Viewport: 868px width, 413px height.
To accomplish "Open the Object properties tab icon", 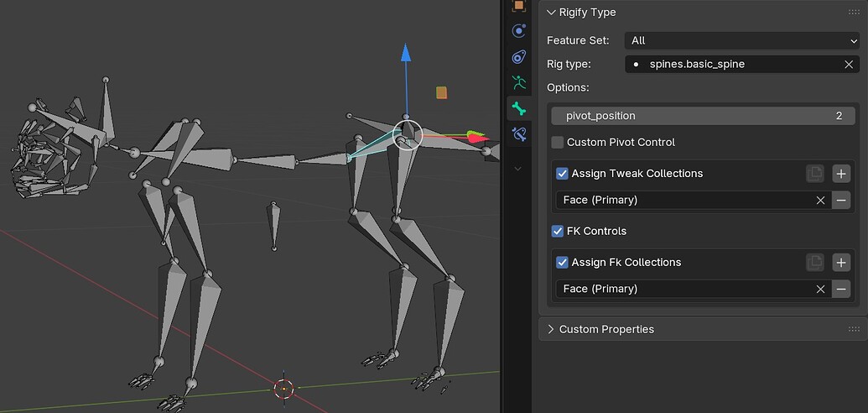I will [518, 6].
